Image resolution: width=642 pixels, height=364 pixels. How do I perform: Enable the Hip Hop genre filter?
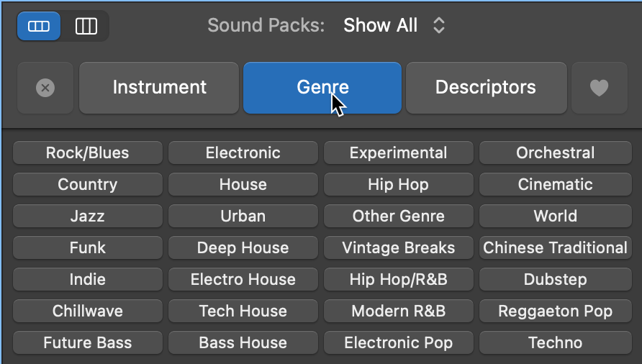pos(398,184)
